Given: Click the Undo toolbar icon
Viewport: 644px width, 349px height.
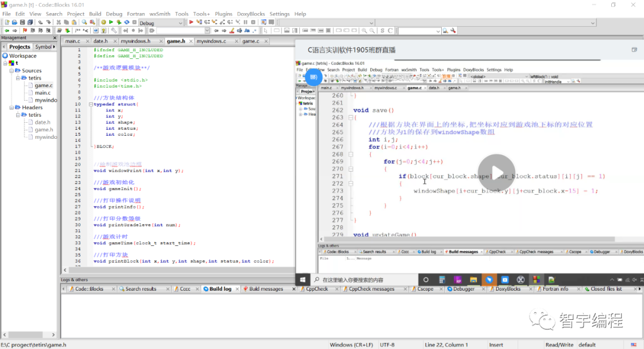Looking at the screenshot, I should point(41,23).
